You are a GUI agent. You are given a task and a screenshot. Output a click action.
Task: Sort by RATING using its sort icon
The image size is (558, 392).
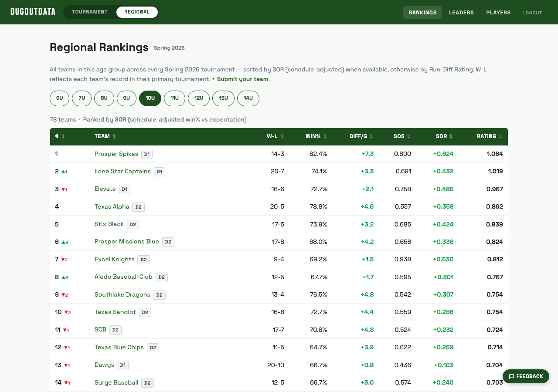point(500,136)
